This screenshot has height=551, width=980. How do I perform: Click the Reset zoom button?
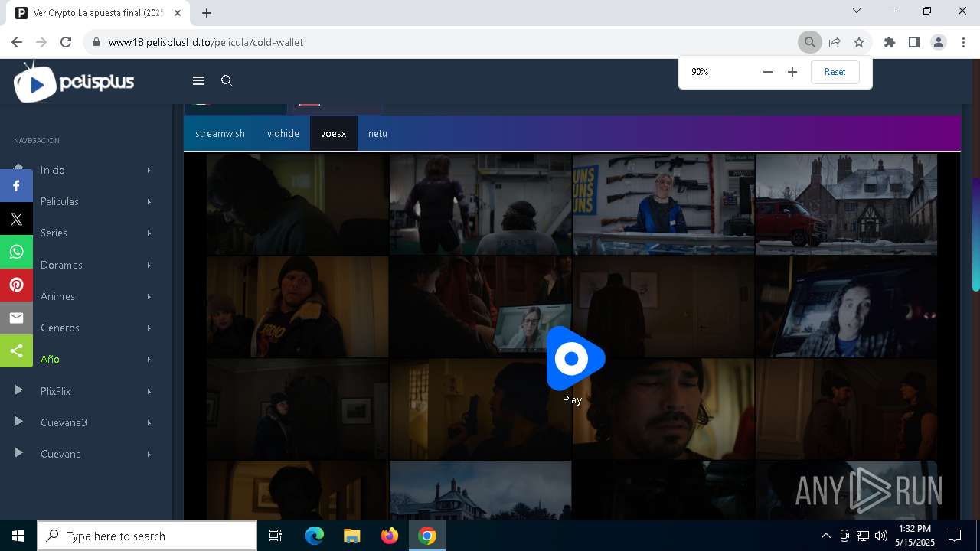pos(835,72)
